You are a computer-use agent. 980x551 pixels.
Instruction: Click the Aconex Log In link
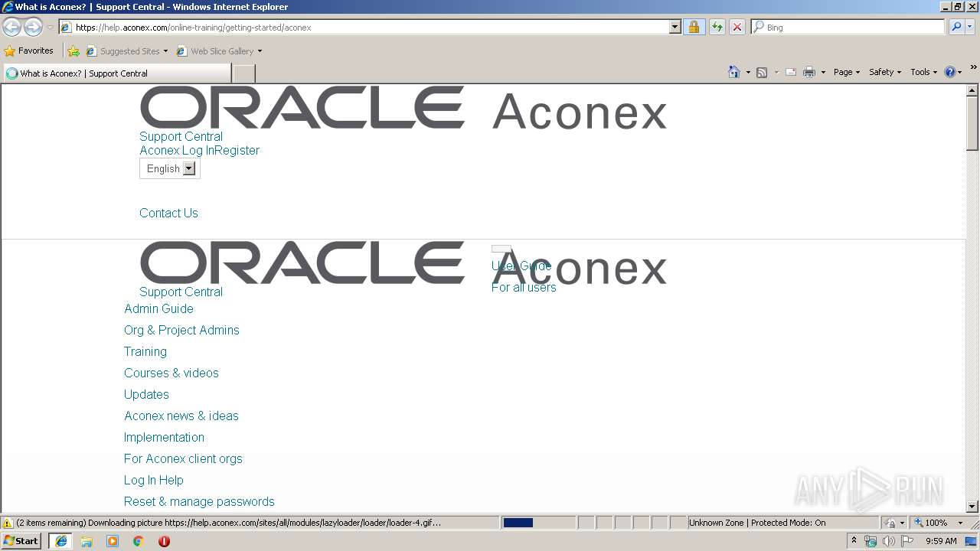[177, 150]
